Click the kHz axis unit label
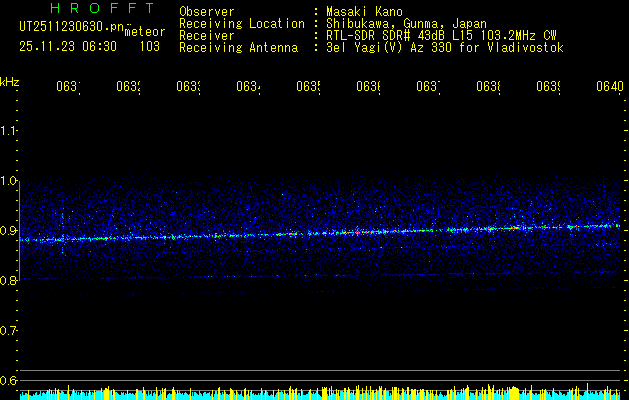 coord(9,82)
